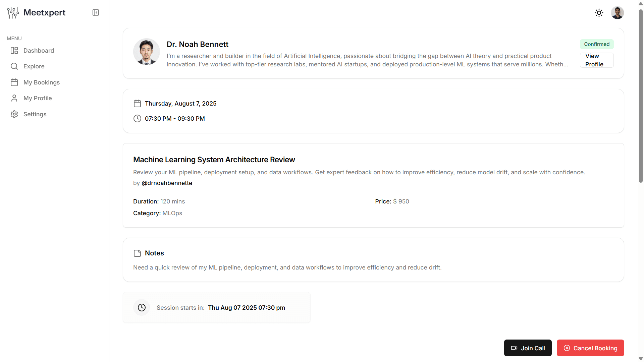The width and height of the screenshot is (644, 362).
Task: Toggle light/dark theme sun icon
Action: click(599, 13)
